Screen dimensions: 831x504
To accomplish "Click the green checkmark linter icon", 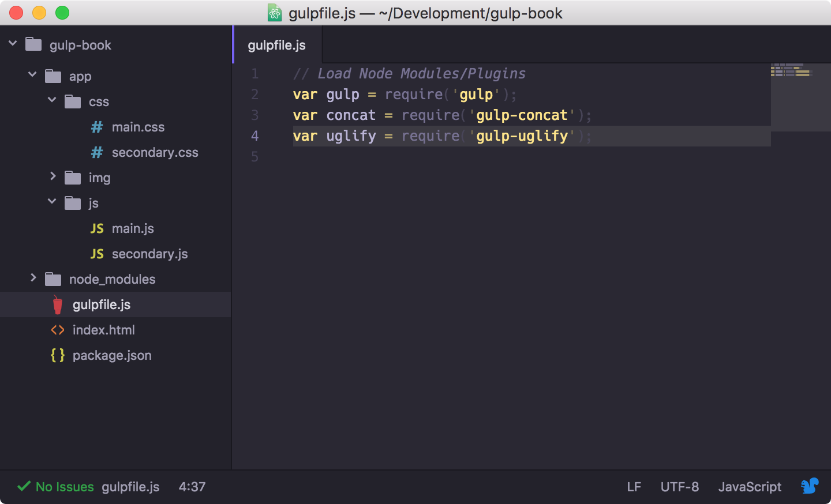I will [24, 486].
